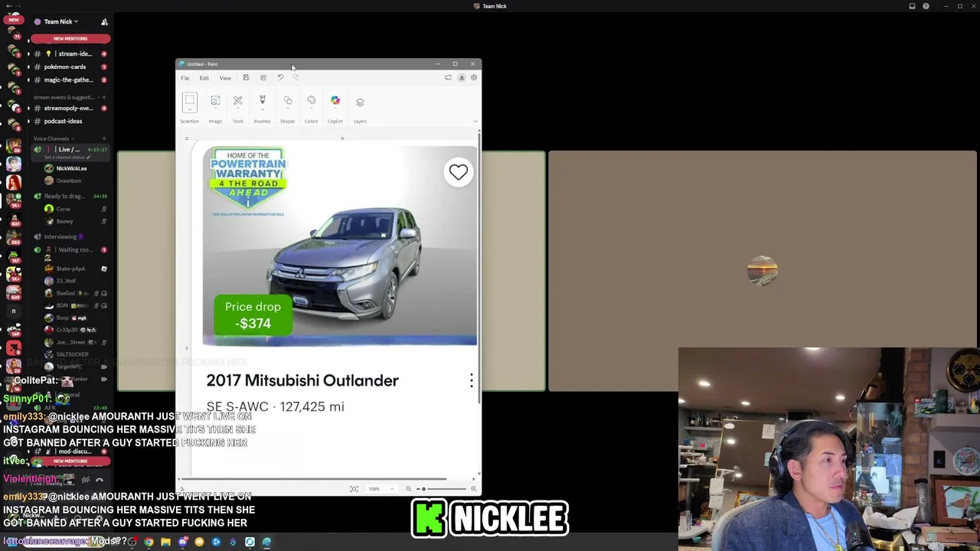This screenshot has width=980, height=551.
Task: Click the Price drop -$374 badge
Action: pyautogui.click(x=253, y=315)
